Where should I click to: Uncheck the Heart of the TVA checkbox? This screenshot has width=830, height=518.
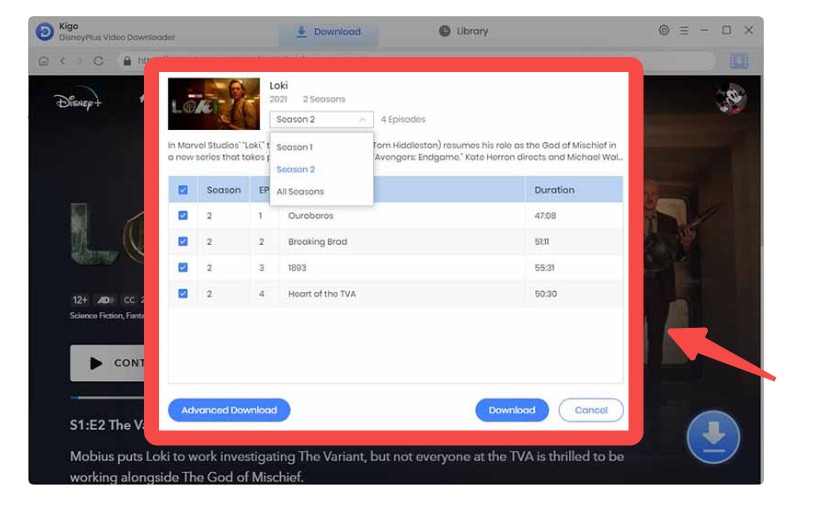pyautogui.click(x=183, y=293)
